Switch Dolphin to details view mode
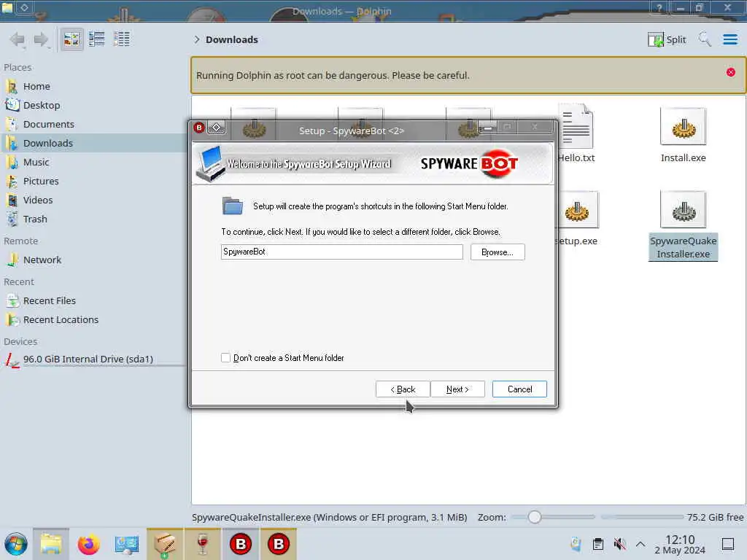The width and height of the screenshot is (747, 560). 122,39
